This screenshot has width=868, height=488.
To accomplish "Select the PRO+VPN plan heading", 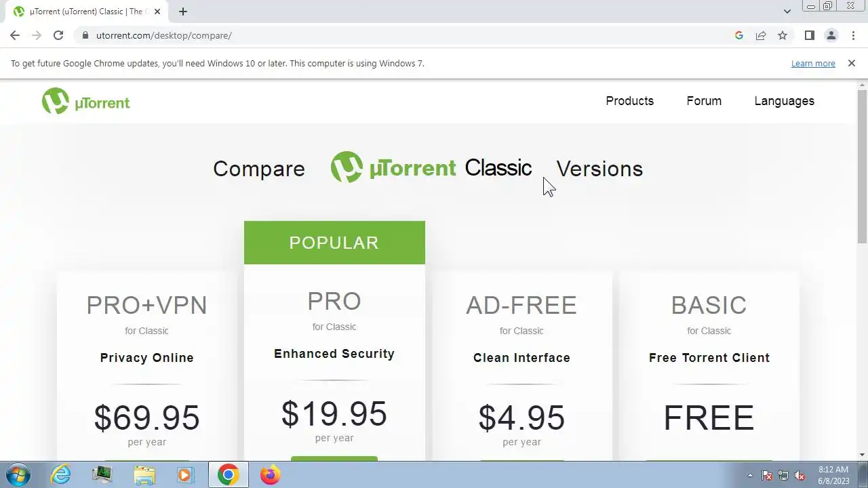I will (146, 305).
